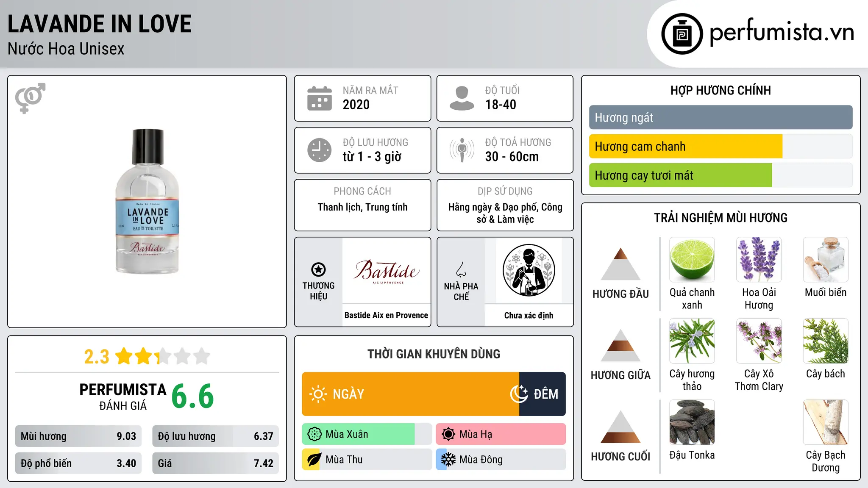Open the Cây Xô Thơm Clary thumbnail
Viewport: 868px width, 488px height.
click(759, 341)
